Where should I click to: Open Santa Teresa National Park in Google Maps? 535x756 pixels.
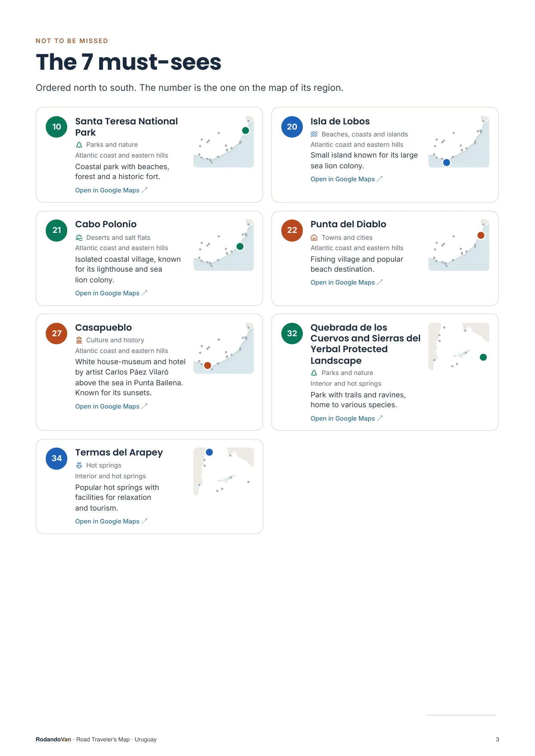[x=111, y=190]
